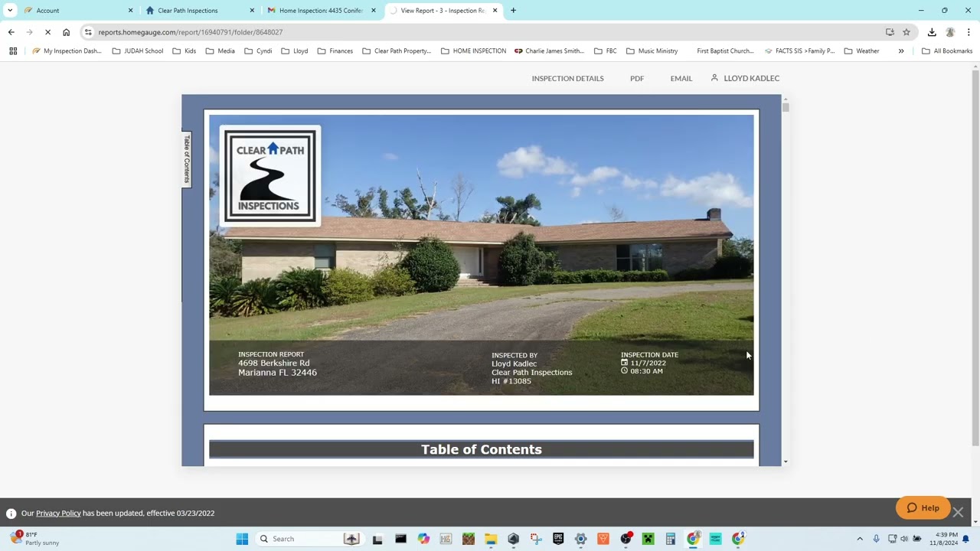Open the Media bookmark folder
Image resolution: width=980 pixels, height=551 pixels.
[220, 51]
